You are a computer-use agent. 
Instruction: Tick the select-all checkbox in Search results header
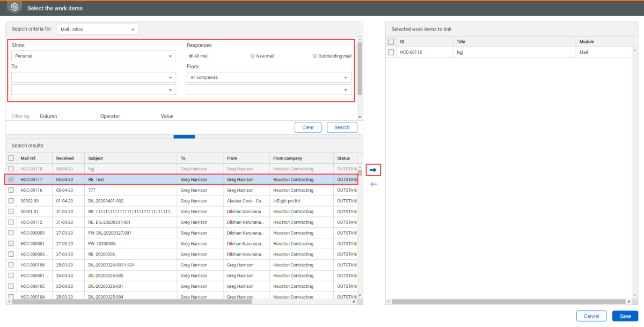click(11, 158)
